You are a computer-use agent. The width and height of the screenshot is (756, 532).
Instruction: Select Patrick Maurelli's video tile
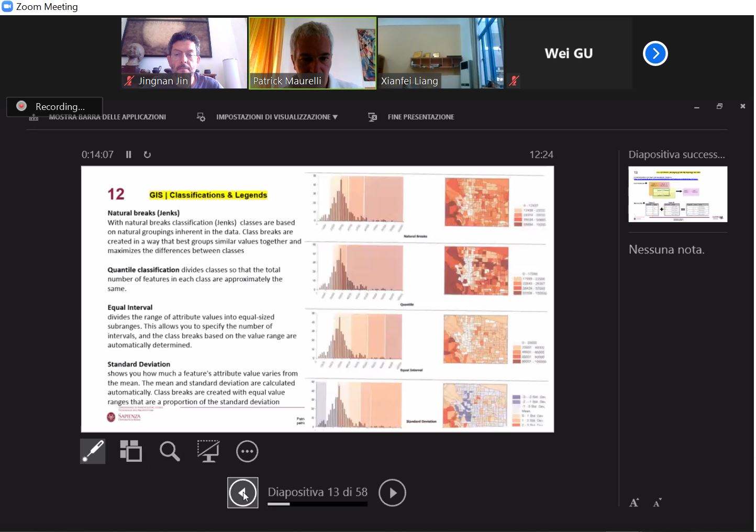tap(313, 53)
